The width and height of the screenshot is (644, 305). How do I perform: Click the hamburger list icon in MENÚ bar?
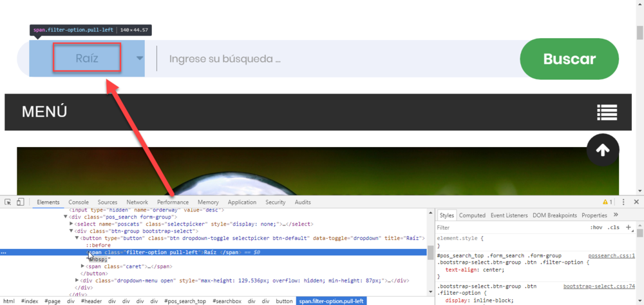pyautogui.click(x=607, y=112)
